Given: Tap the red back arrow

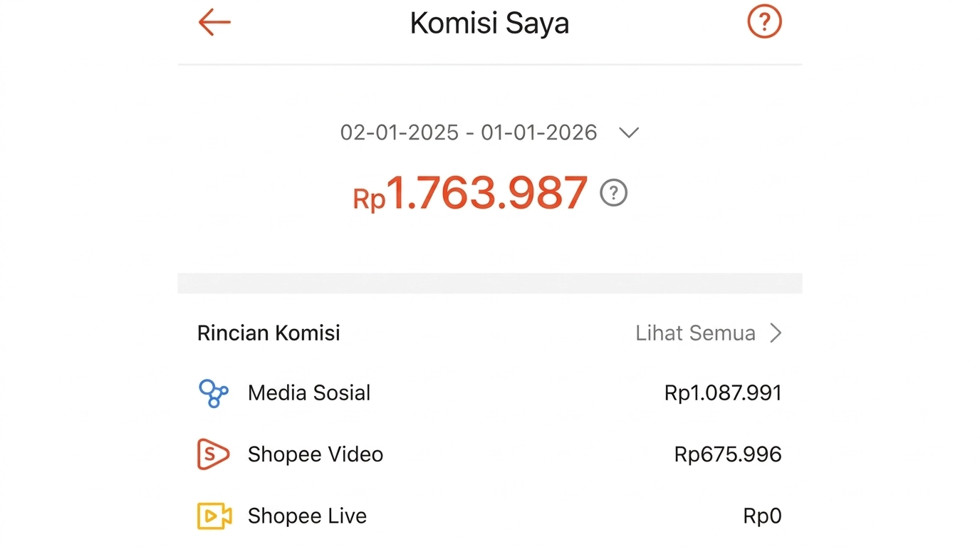Looking at the screenshot, I should [214, 22].
